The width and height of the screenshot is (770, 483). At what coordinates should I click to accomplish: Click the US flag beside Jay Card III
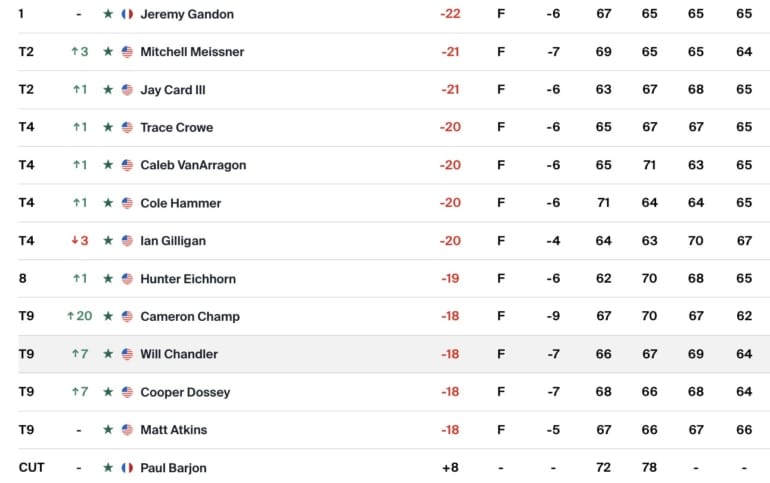(127, 90)
